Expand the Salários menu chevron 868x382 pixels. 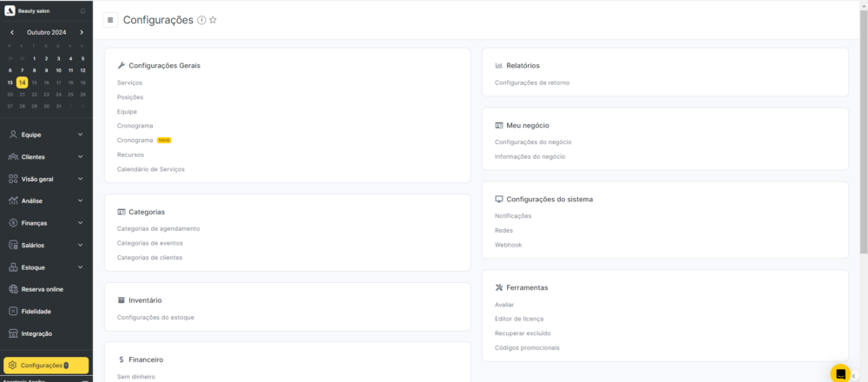tap(80, 245)
